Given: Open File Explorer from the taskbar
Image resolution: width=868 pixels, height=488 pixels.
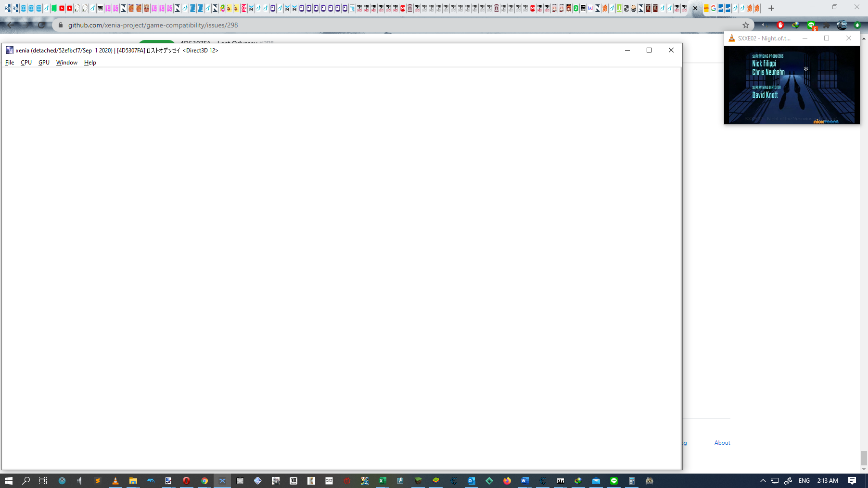Looking at the screenshot, I should (x=133, y=481).
